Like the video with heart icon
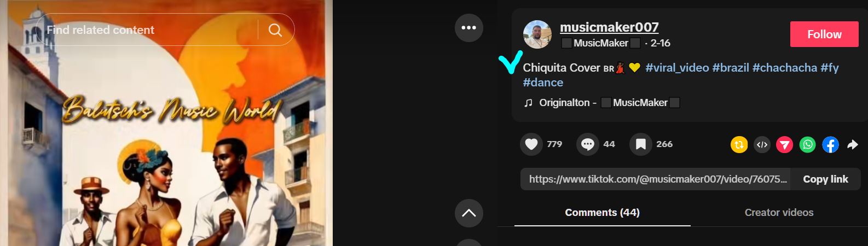 click(531, 144)
